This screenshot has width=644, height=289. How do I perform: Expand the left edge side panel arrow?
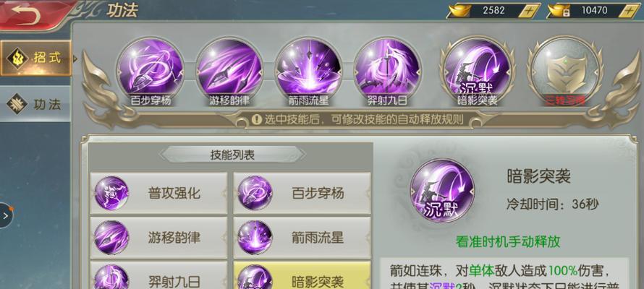coord(7,215)
